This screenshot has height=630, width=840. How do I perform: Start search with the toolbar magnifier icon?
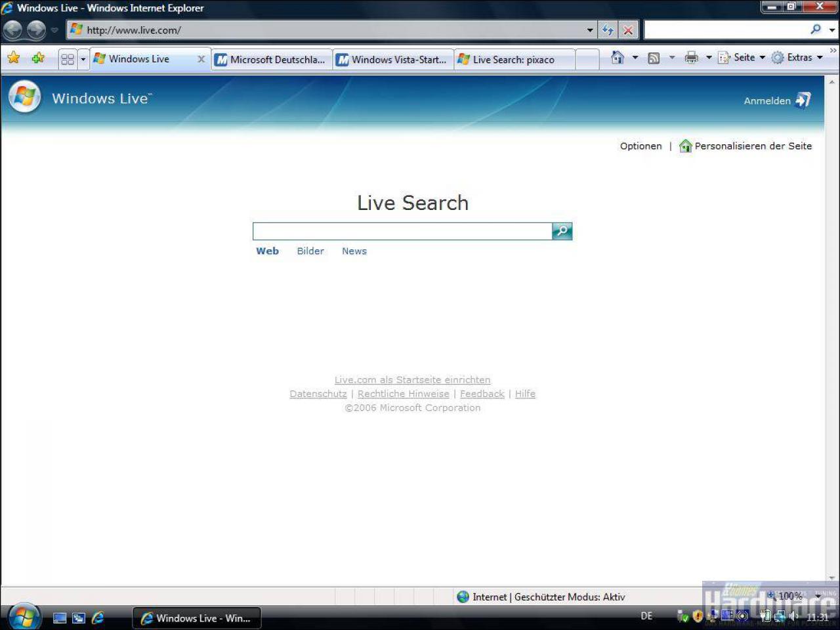[816, 29]
